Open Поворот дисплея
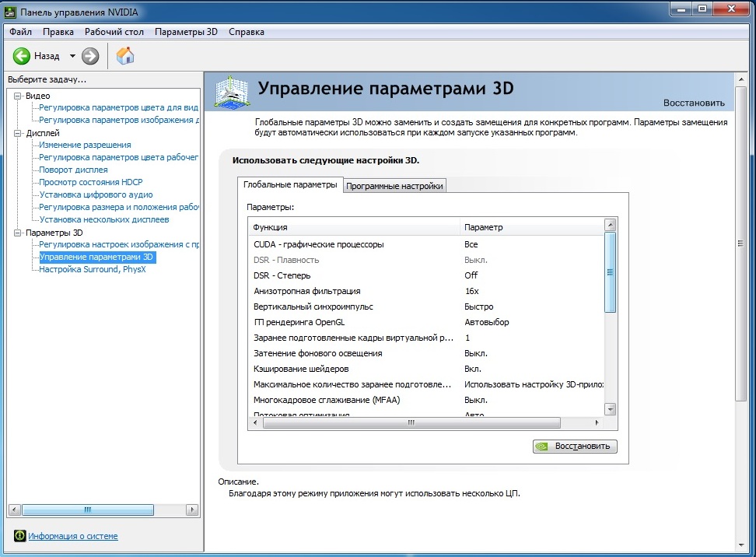This screenshot has height=557, width=756. pyautogui.click(x=73, y=170)
